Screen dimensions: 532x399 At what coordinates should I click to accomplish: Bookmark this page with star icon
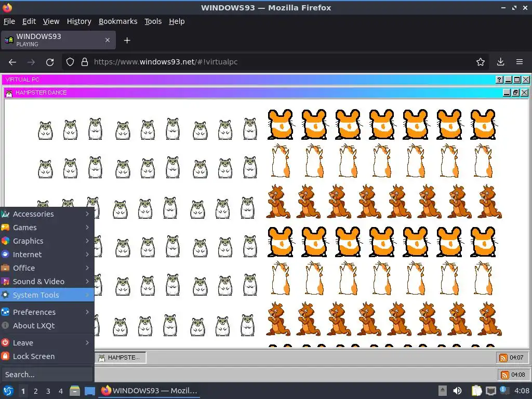[481, 62]
